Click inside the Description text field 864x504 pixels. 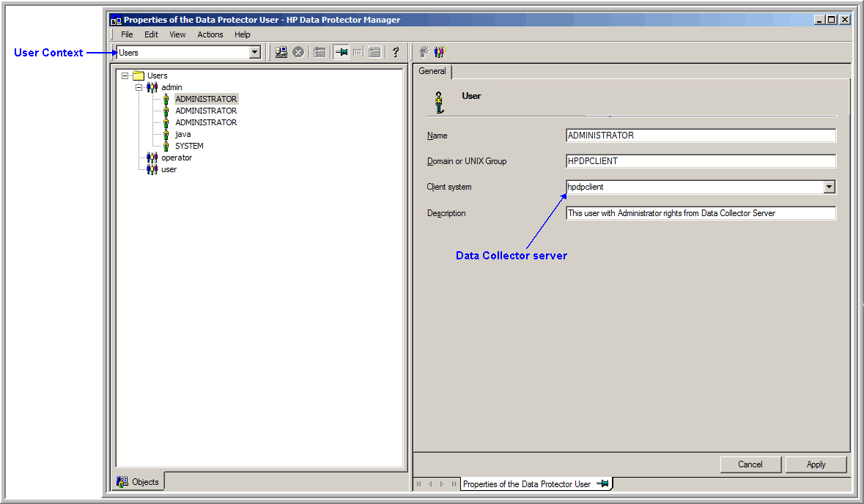tap(696, 212)
